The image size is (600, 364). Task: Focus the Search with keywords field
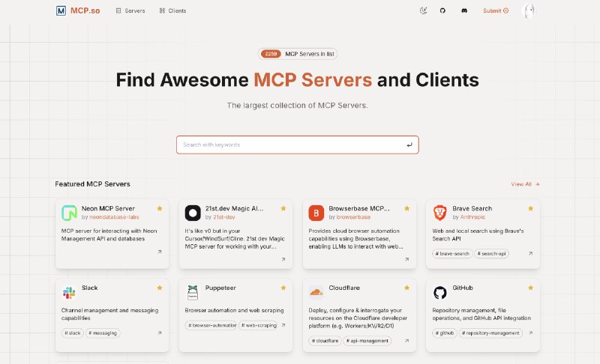tap(297, 145)
